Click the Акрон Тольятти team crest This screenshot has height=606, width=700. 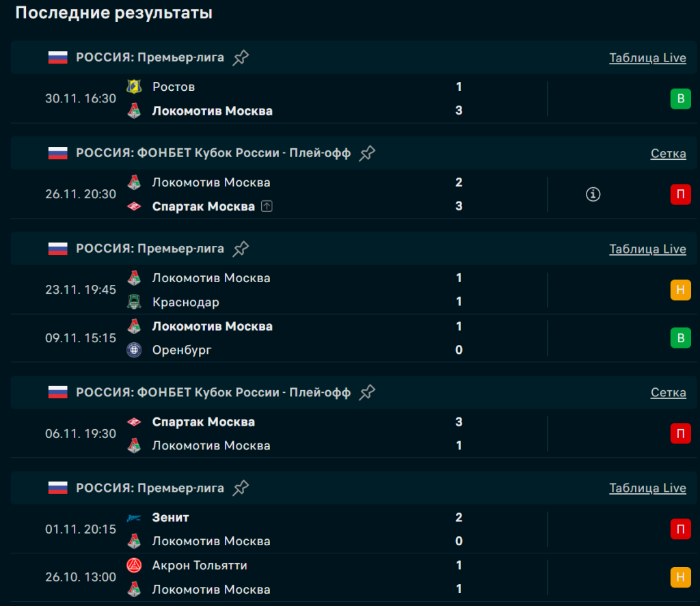coord(134,566)
